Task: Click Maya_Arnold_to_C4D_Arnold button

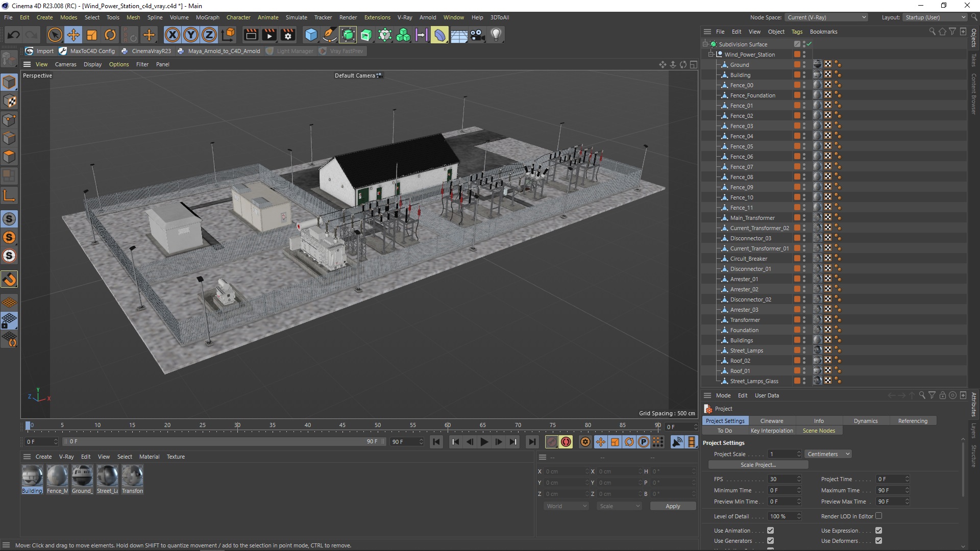Action: pos(218,51)
